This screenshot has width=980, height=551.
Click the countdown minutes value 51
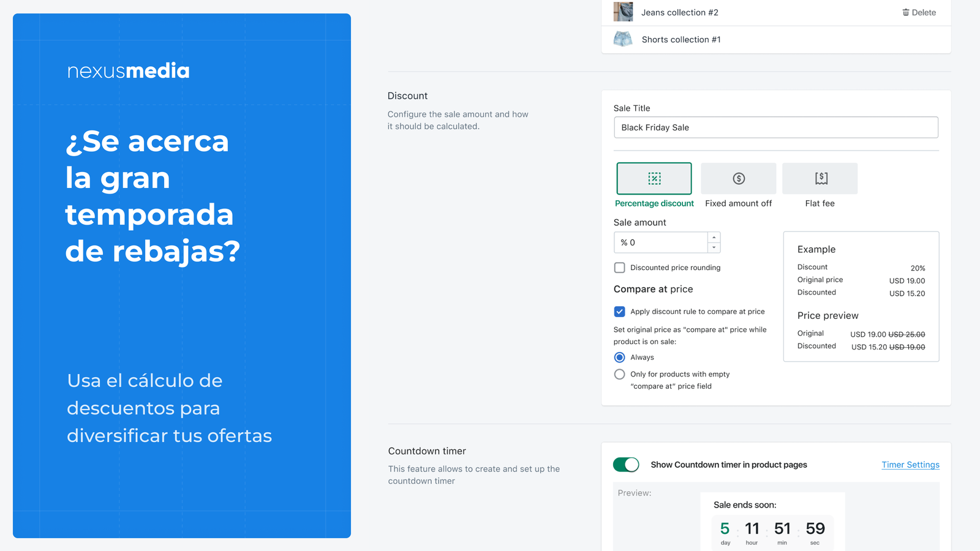pos(783,528)
